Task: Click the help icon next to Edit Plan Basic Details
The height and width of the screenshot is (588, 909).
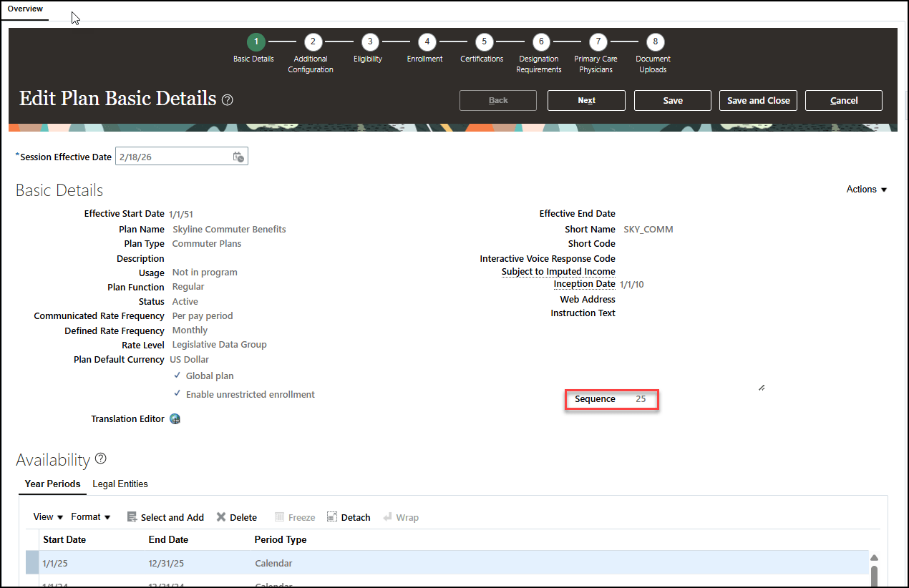Action: pyautogui.click(x=227, y=100)
